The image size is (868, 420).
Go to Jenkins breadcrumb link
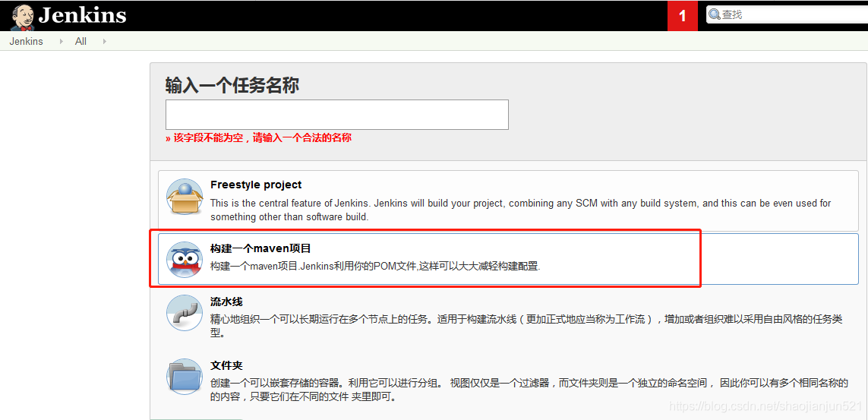click(26, 42)
